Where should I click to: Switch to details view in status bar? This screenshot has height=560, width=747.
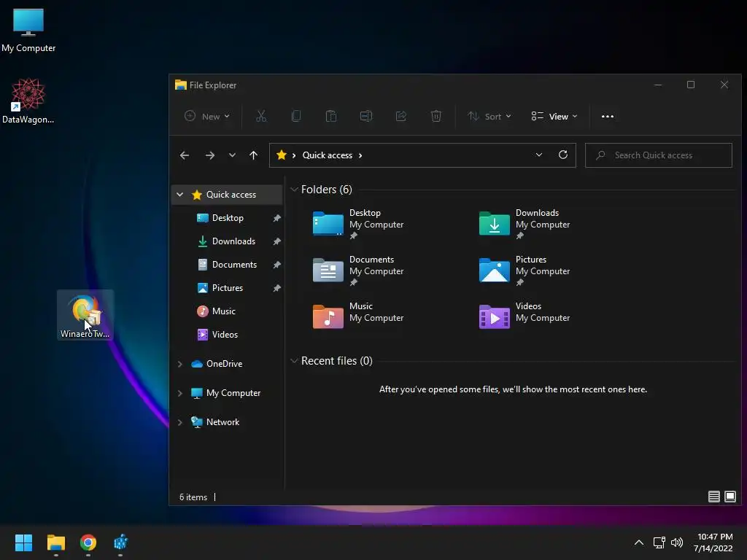713,497
